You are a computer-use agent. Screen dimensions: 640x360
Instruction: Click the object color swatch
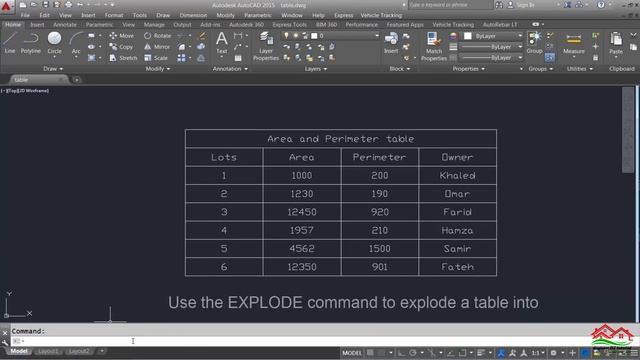pyautogui.click(x=468, y=36)
